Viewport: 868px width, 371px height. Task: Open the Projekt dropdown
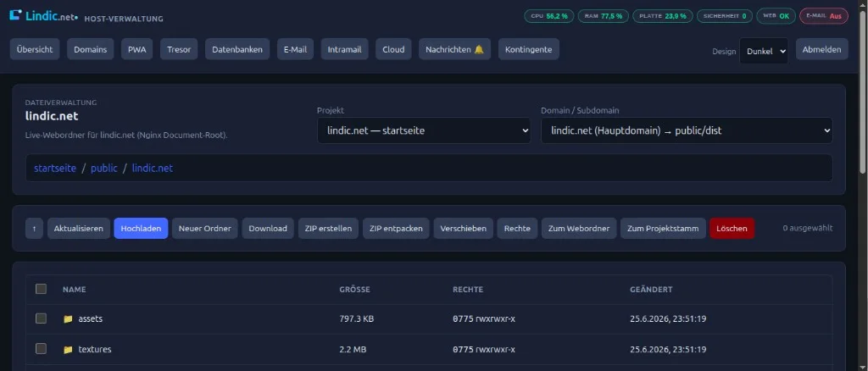(x=424, y=130)
